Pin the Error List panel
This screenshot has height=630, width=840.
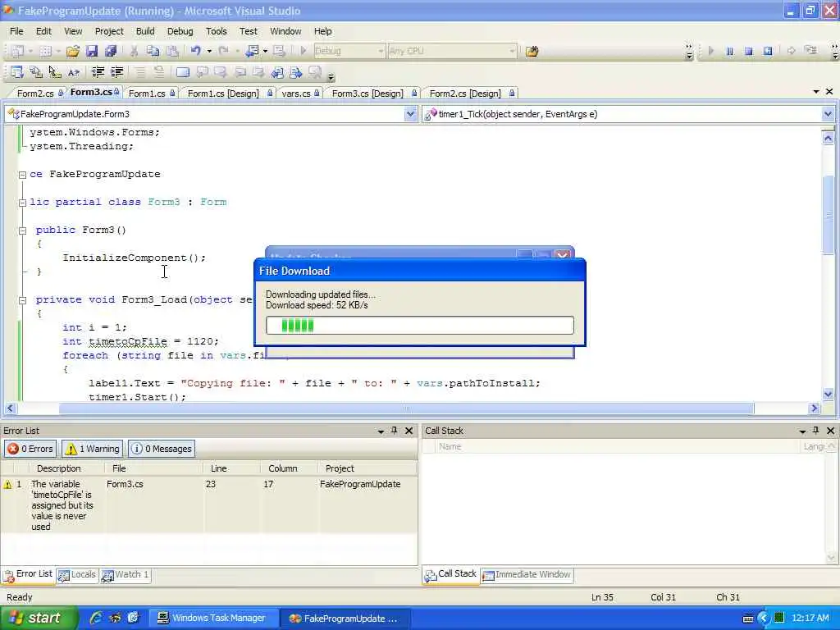pyautogui.click(x=395, y=430)
